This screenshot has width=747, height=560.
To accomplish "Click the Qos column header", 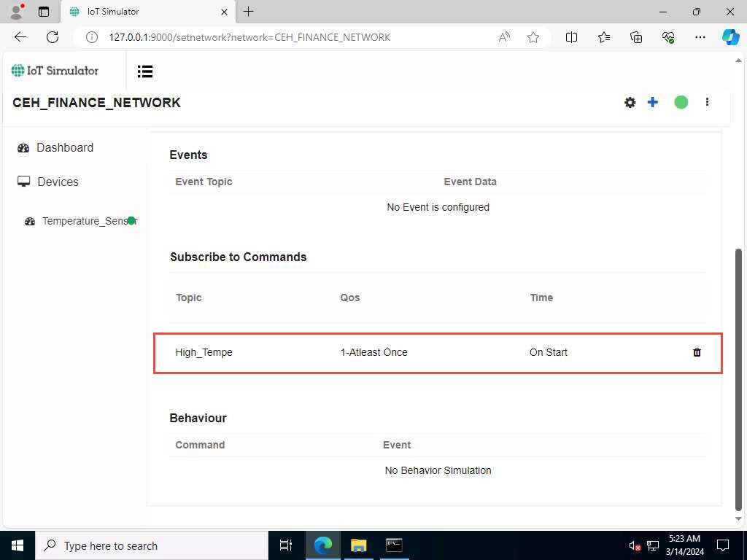I will 349,297.
